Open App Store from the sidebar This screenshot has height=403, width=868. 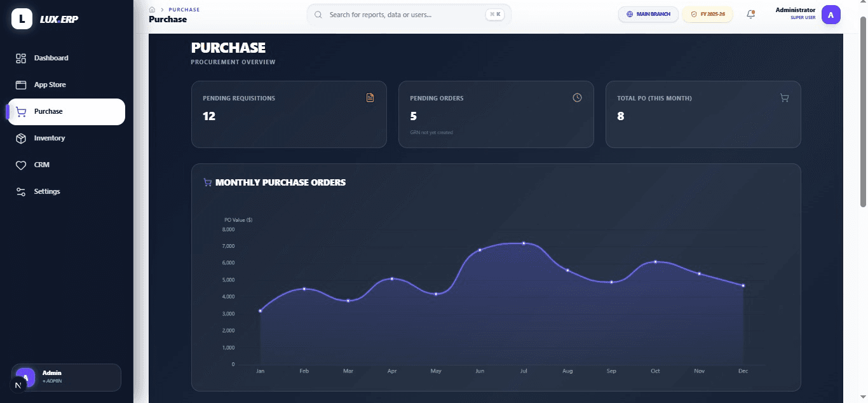66,85
